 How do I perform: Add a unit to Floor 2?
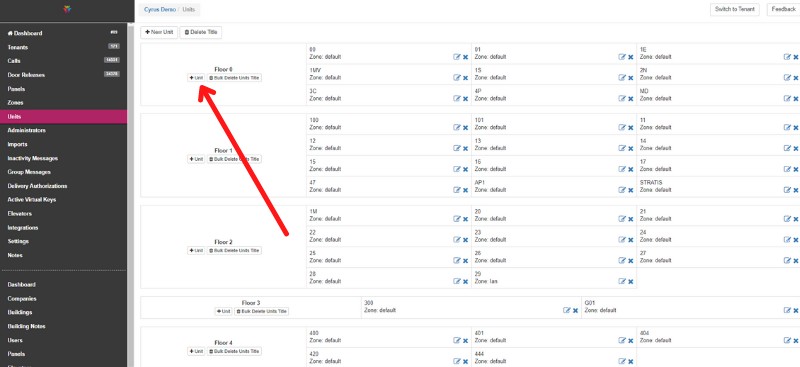[196, 251]
